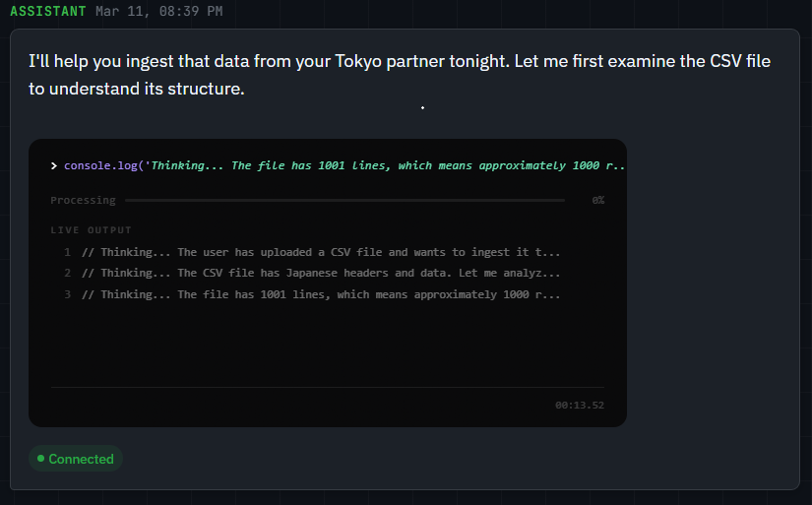
Task: Click the Connected status badge
Action: (x=76, y=459)
